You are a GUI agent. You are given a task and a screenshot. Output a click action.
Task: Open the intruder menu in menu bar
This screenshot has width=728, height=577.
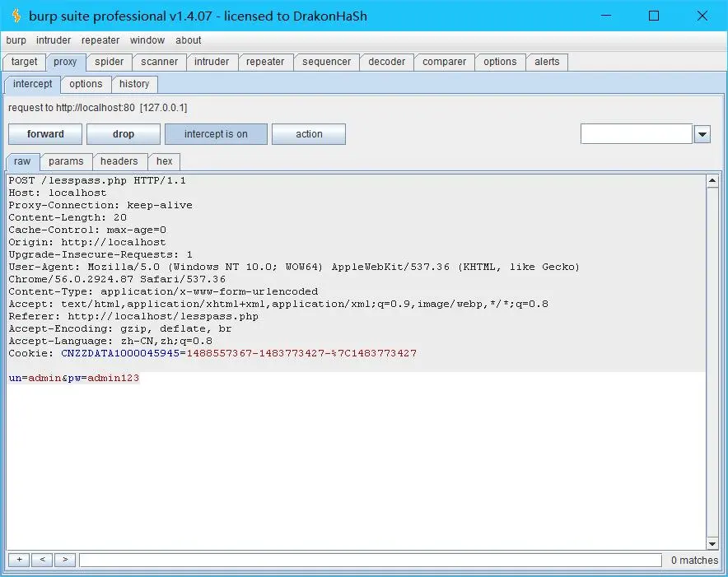[54, 40]
